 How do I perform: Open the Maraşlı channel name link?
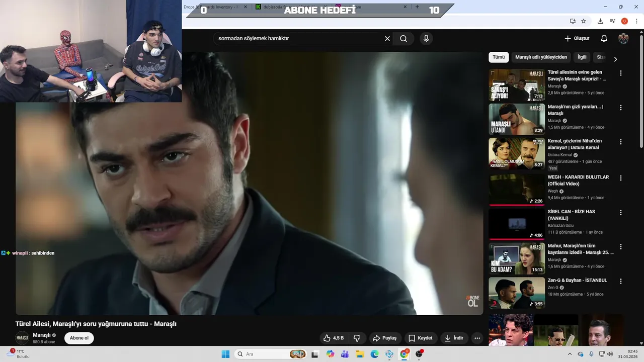[x=42, y=335]
